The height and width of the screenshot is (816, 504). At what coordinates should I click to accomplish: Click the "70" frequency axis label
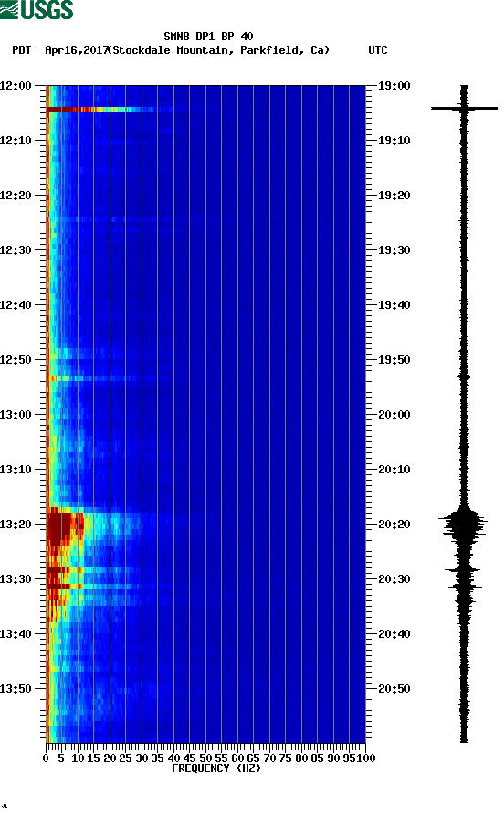[269, 758]
